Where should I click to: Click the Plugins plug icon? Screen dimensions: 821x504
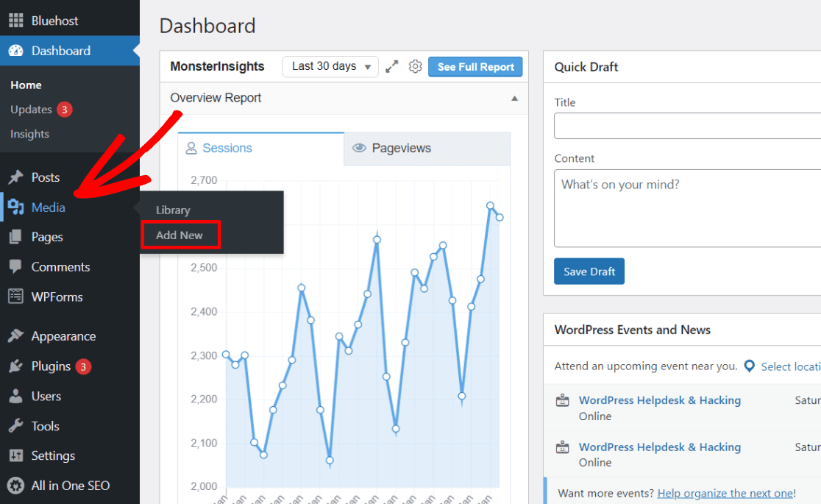tap(15, 366)
